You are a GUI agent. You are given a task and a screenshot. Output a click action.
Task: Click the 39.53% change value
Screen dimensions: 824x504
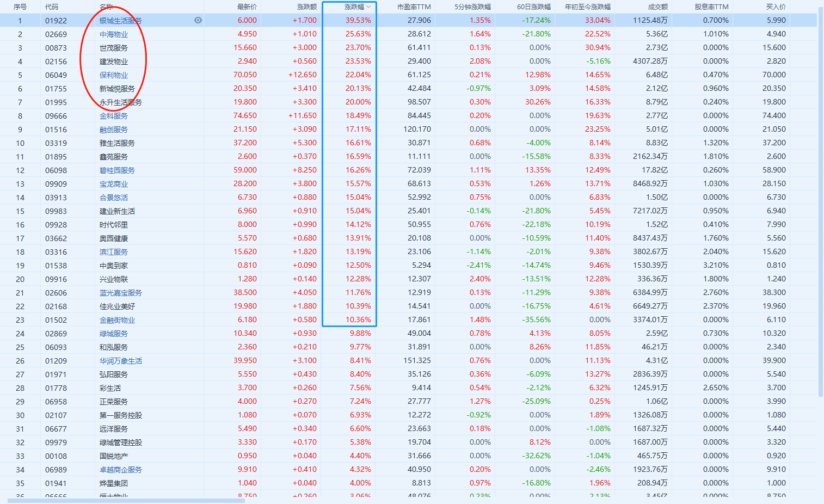pyautogui.click(x=358, y=20)
